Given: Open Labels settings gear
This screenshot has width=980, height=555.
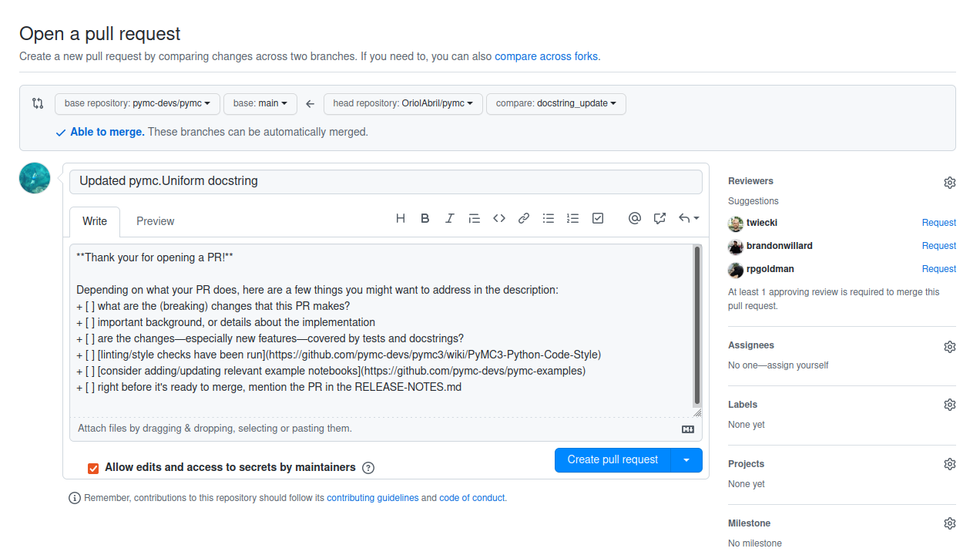Looking at the screenshot, I should pyautogui.click(x=949, y=405).
